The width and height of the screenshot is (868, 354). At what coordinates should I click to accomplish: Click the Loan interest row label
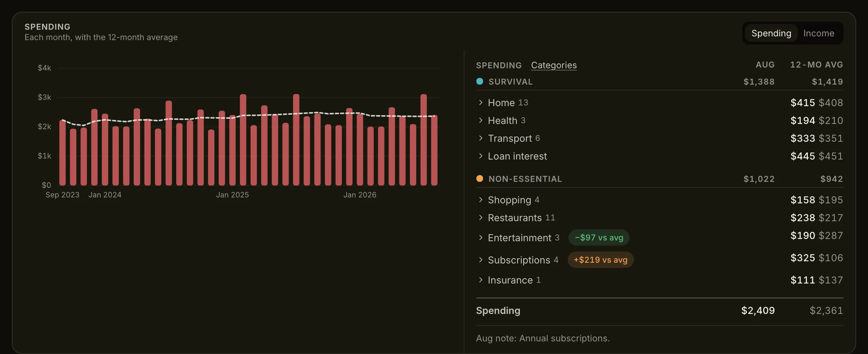tap(517, 156)
